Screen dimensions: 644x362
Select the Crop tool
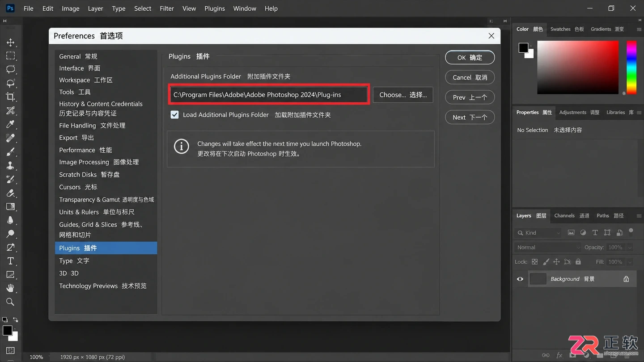pos(10,97)
